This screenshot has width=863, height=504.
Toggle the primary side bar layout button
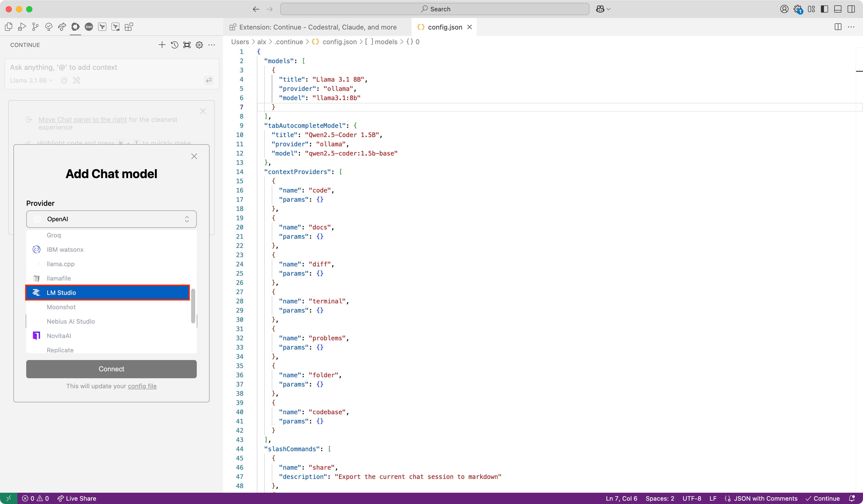[824, 9]
